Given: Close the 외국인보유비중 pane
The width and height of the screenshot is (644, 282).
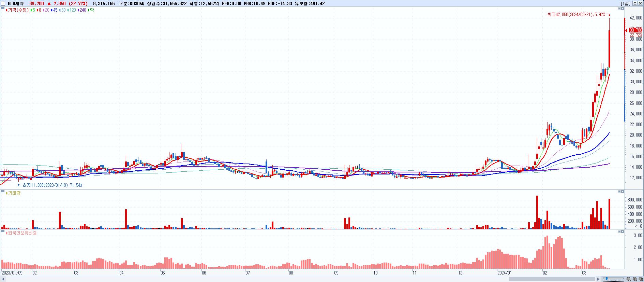Looking at the screenshot, I should coord(623,231).
